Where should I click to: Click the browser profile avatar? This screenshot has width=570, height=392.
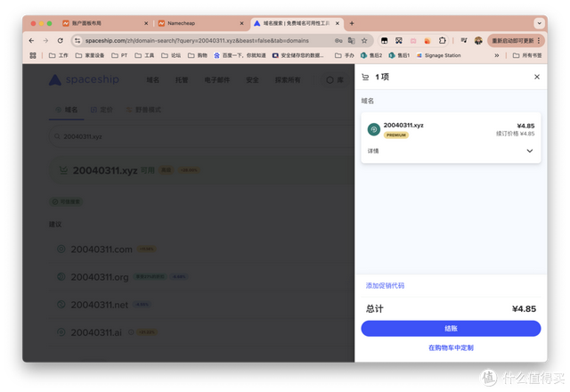[x=478, y=41]
